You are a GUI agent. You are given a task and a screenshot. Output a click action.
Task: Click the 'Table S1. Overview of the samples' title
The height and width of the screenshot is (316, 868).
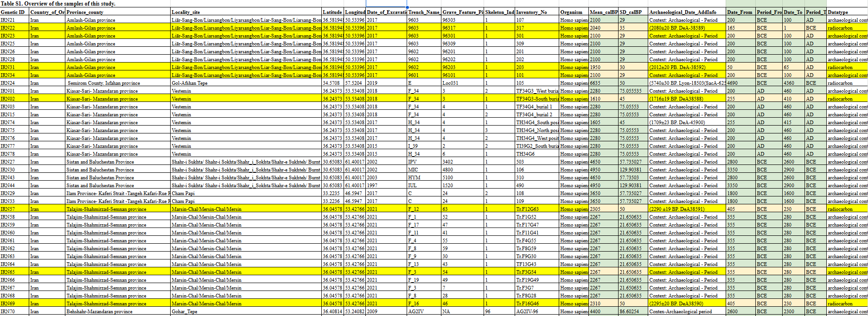[58, 4]
